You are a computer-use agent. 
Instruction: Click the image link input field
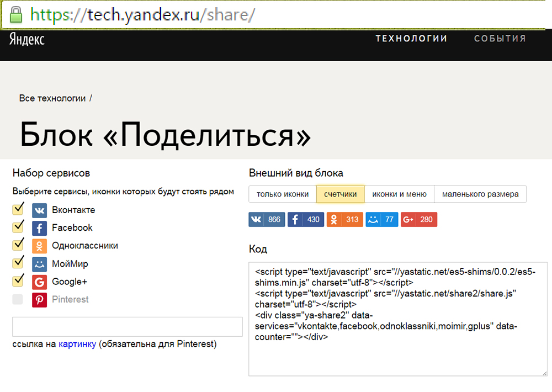pyautogui.click(x=128, y=327)
